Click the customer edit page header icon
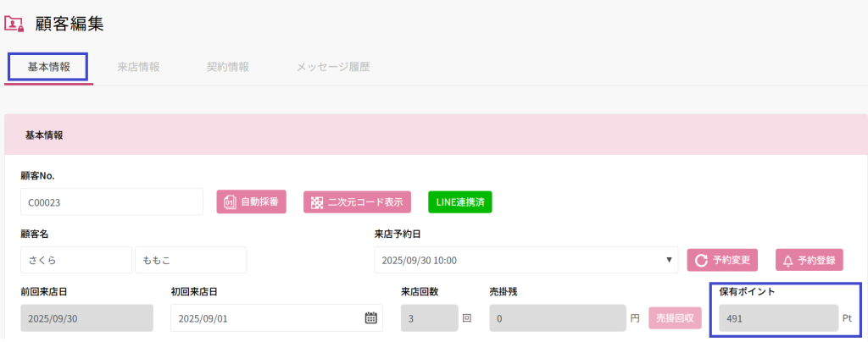This screenshot has height=342, width=868. tap(14, 24)
